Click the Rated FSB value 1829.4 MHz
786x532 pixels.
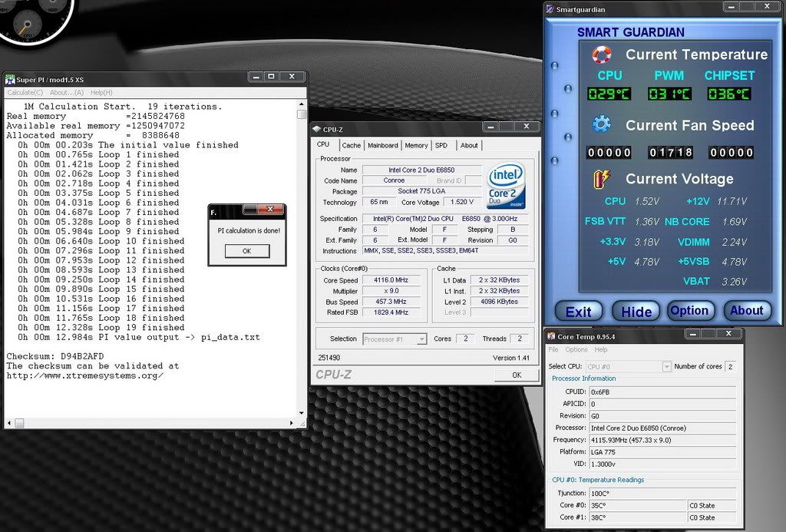click(391, 312)
